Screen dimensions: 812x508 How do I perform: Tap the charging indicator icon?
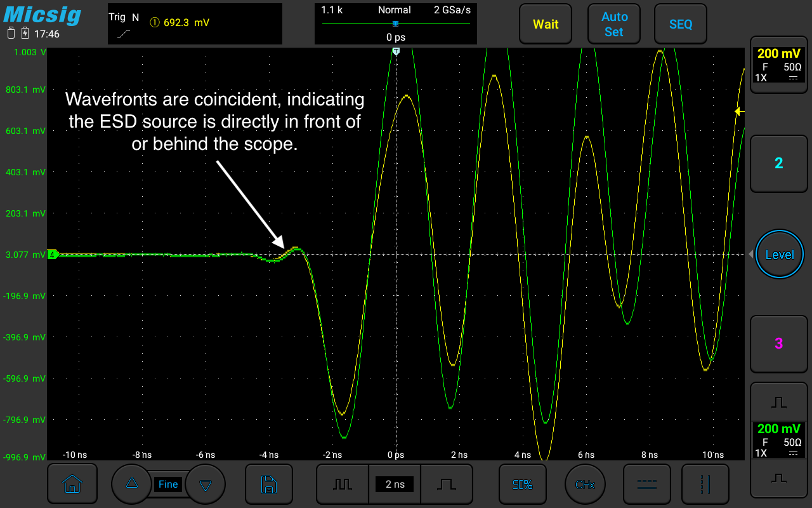coord(25,34)
